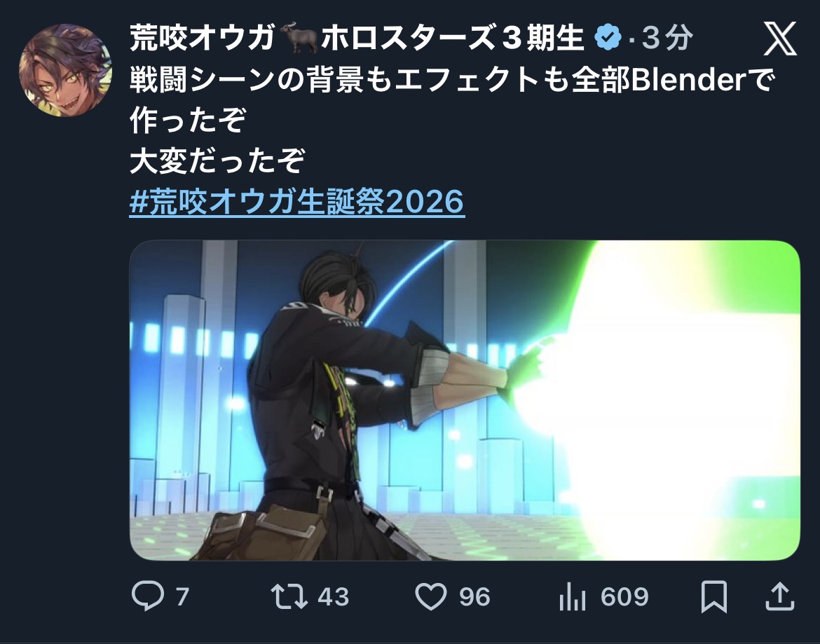
Task: Open the reply speech bubble icon
Action: pos(147,596)
